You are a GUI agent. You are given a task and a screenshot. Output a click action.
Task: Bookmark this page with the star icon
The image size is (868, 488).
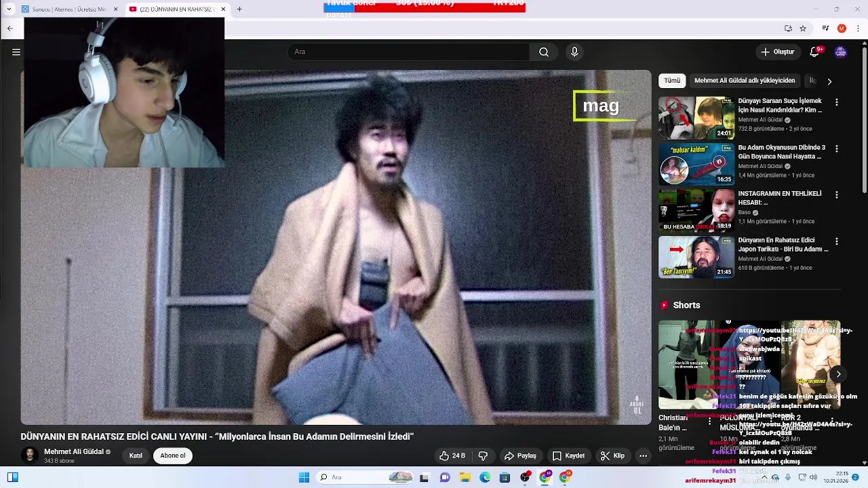click(803, 28)
